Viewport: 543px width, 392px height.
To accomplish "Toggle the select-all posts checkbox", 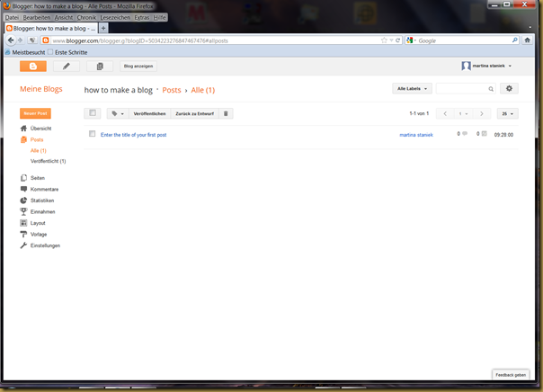I will pyautogui.click(x=93, y=113).
